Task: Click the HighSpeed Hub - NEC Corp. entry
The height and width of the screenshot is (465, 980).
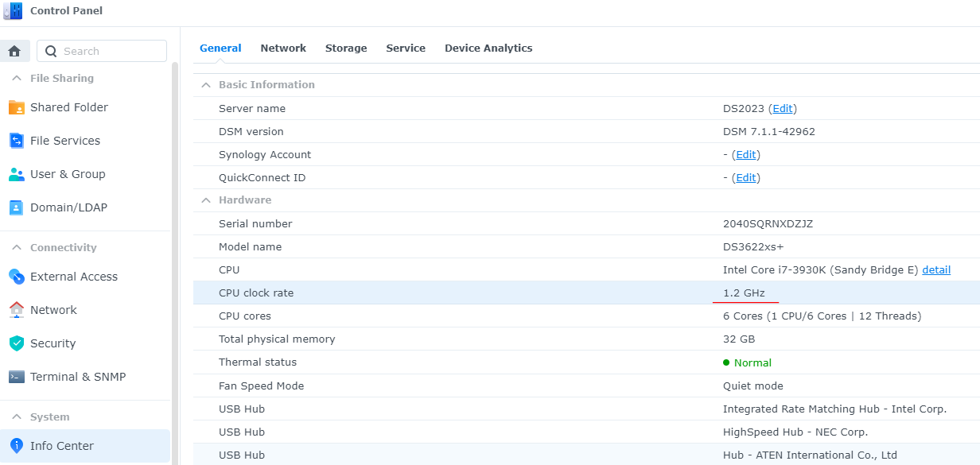Action: tap(795, 432)
